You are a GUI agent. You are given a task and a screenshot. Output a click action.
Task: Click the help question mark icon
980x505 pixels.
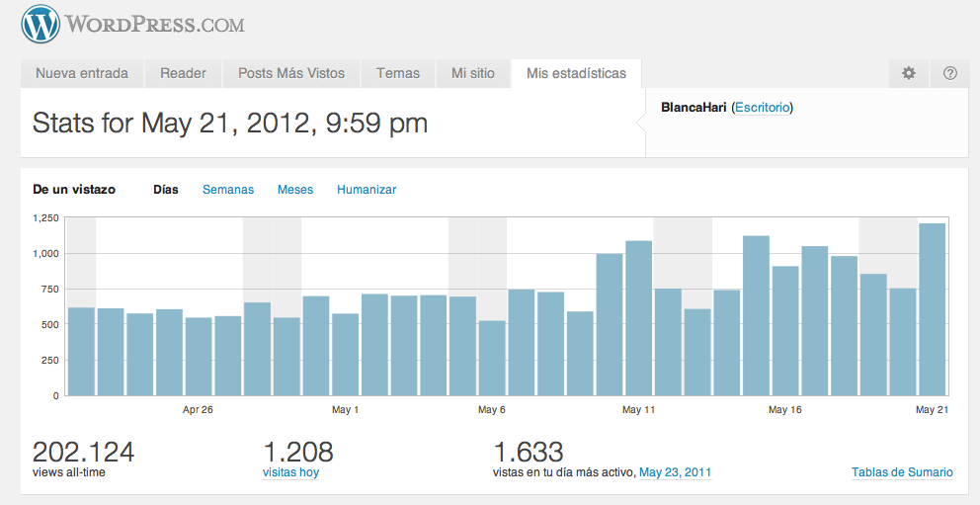click(x=949, y=73)
